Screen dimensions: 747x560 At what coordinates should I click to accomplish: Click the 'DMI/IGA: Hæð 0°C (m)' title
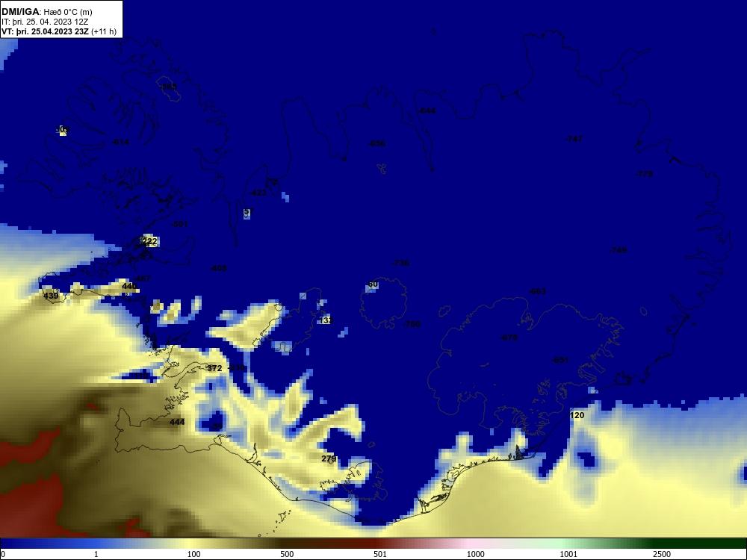click(x=47, y=11)
